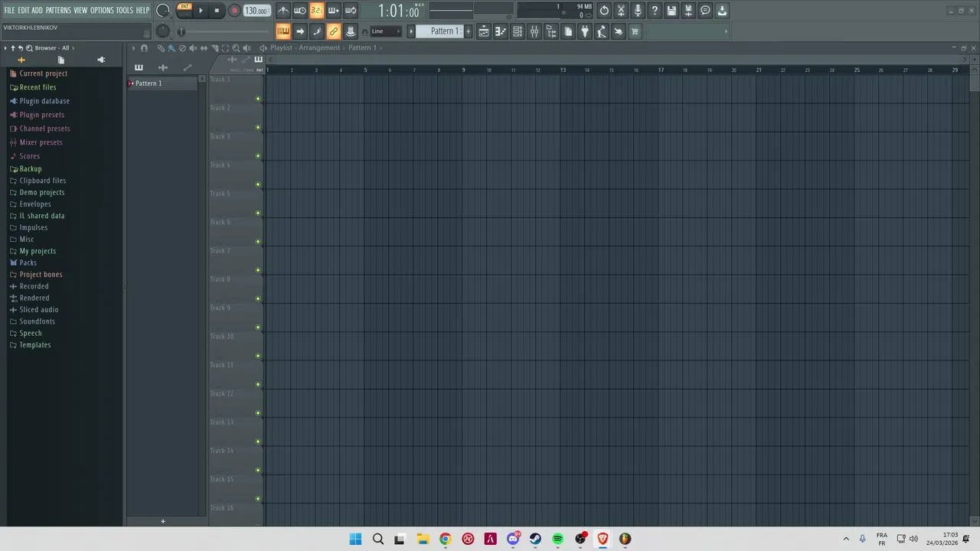Show the Piano roll icon
This screenshot has height=551, width=980.
click(501, 31)
